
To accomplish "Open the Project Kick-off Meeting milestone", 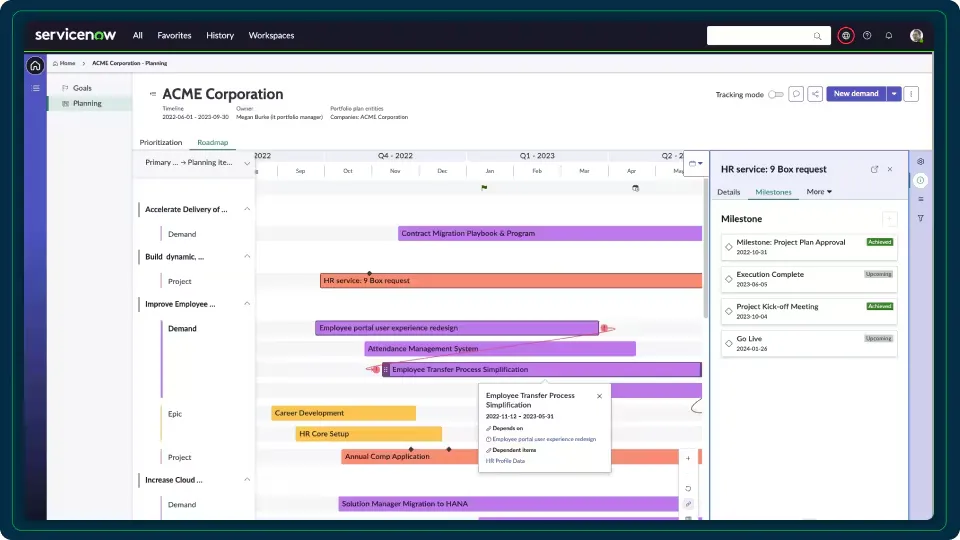I will pyautogui.click(x=809, y=311).
